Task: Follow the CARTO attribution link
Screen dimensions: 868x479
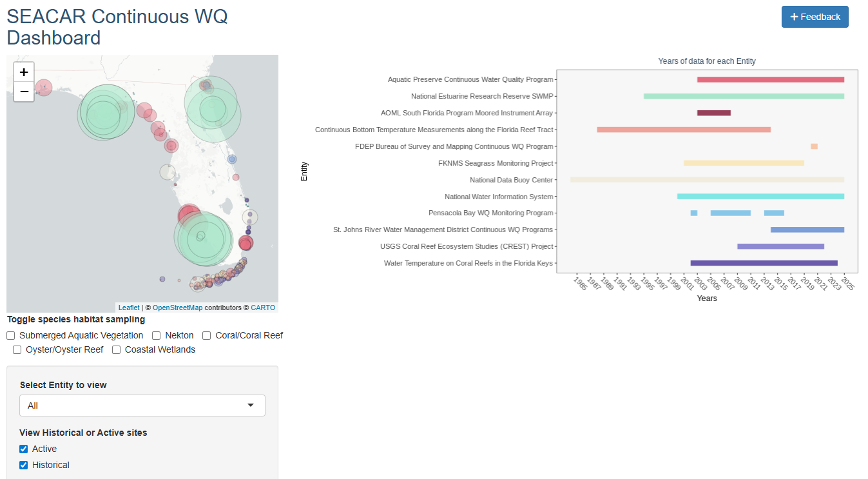Action: [x=263, y=308]
